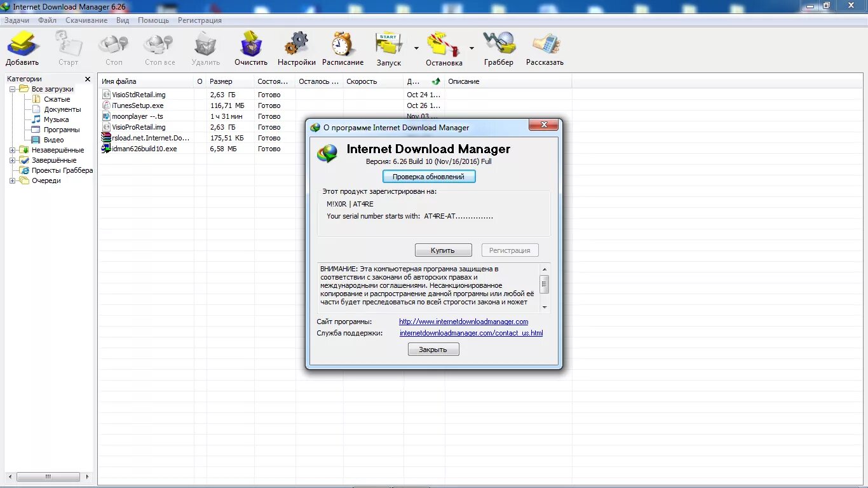
Task: Click the Проверка обновлений button
Action: [x=429, y=177]
